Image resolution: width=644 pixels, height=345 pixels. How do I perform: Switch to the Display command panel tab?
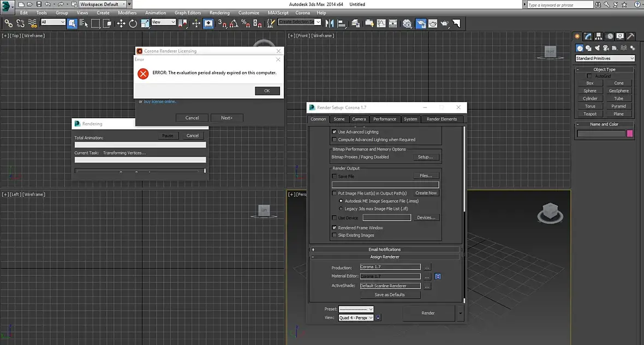[x=620, y=37]
